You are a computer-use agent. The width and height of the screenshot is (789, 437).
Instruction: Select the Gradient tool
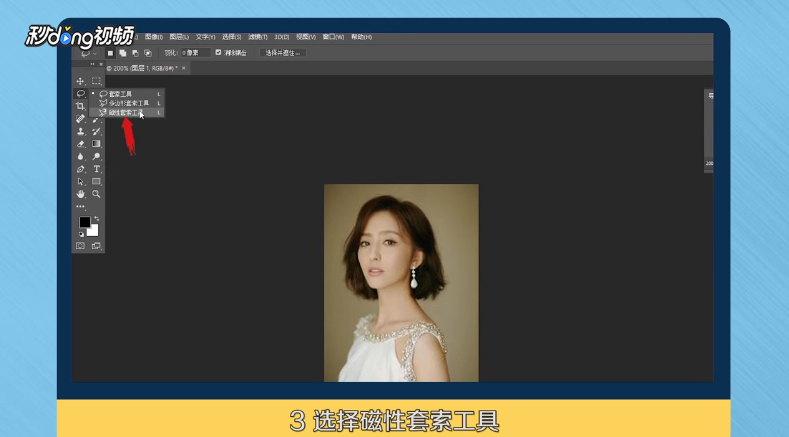(96, 144)
